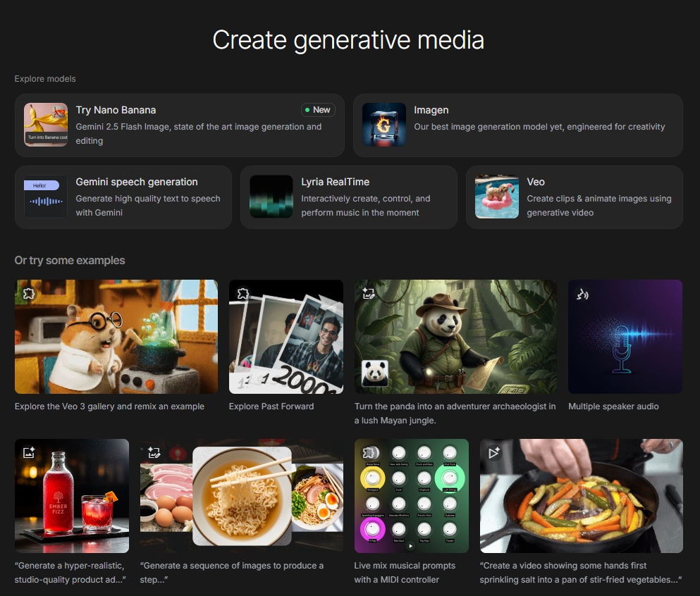Open the Imagen model card
Image resolution: width=700 pixels, height=596 pixels.
(x=518, y=125)
